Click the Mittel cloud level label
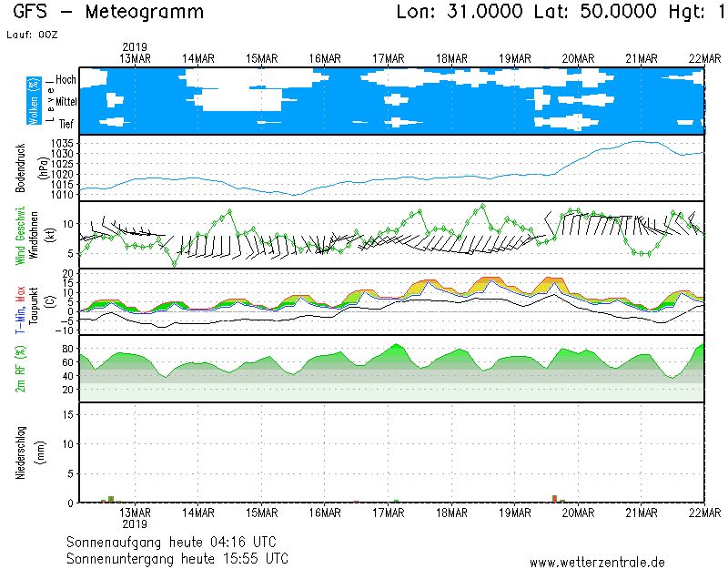Image resolution: width=728 pixels, height=569 pixels. [66, 102]
